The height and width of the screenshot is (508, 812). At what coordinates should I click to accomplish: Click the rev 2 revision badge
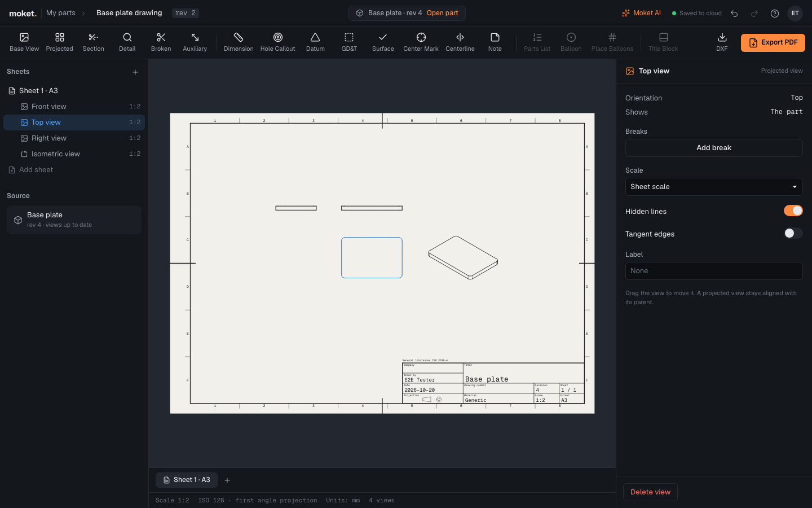pos(186,13)
